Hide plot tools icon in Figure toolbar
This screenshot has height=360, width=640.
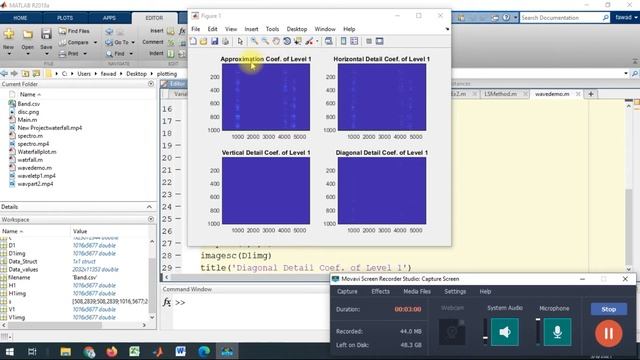click(369, 41)
